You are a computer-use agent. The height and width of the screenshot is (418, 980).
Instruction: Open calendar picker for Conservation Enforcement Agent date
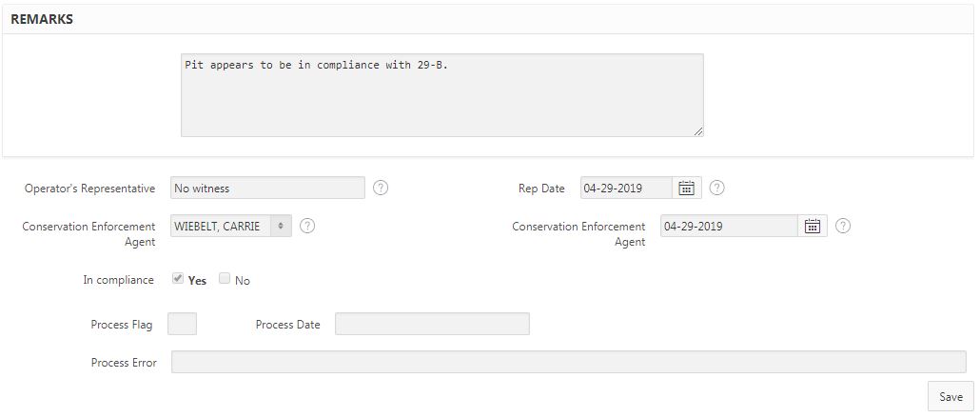812,226
